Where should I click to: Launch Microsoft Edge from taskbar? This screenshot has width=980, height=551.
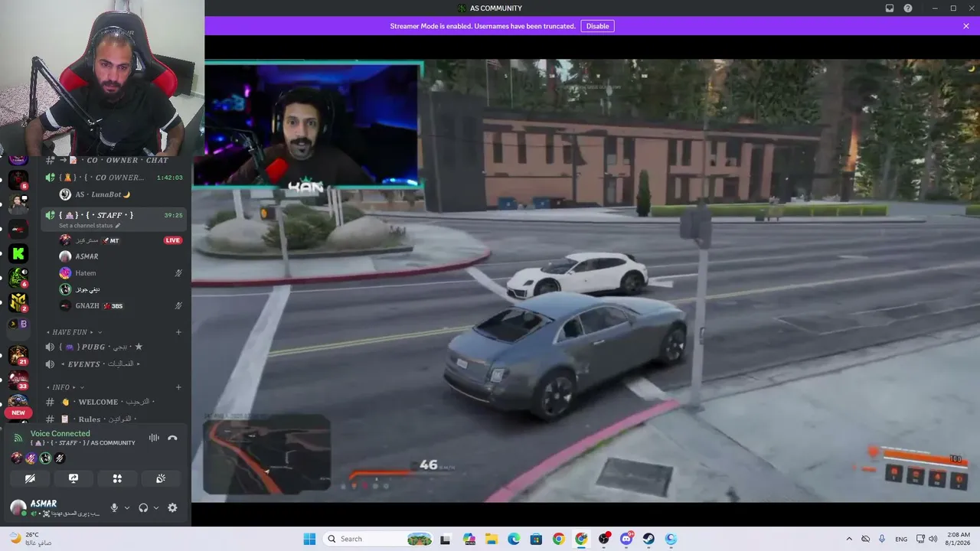click(514, 539)
